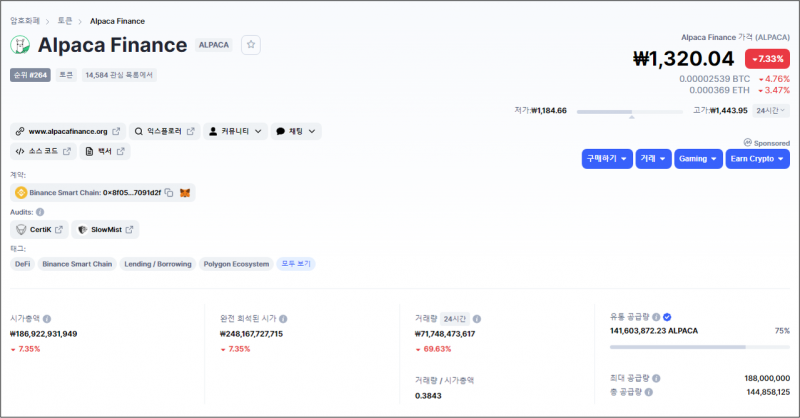This screenshot has width=800, height=418.
Task: Click the ₩248,167,727,715 diluted cap value
Action: point(251,334)
